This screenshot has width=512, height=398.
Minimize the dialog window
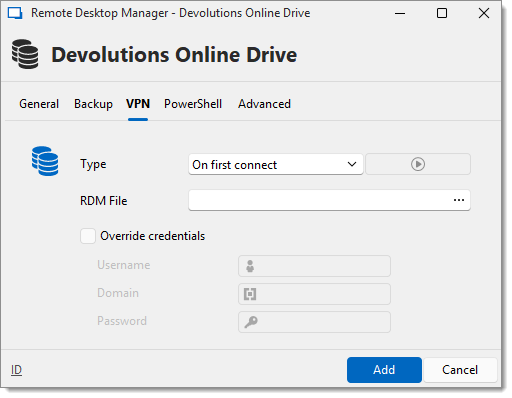click(400, 13)
